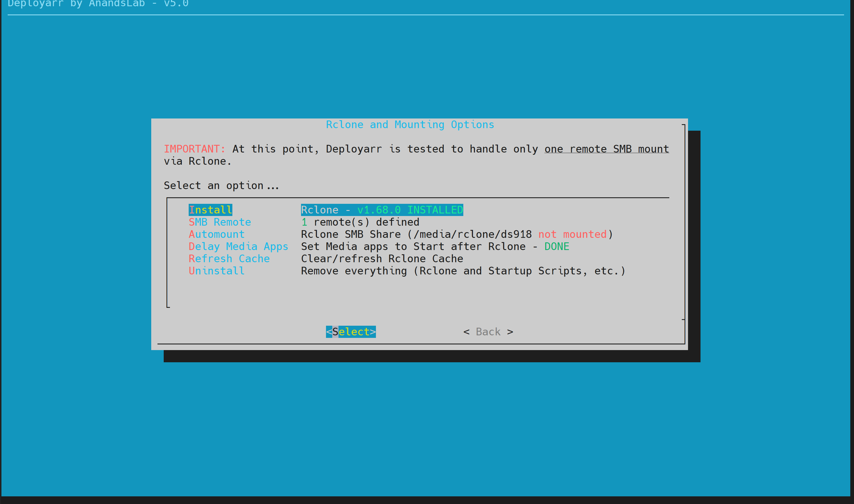This screenshot has height=504, width=854.
Task: Click the red 'not mounted' status text
Action: 572,234
